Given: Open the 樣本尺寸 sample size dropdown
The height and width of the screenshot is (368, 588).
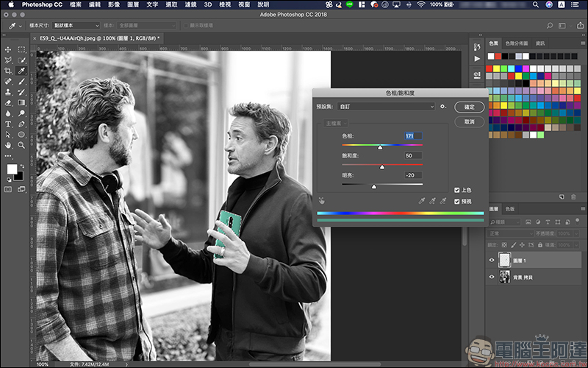Looking at the screenshot, I should 76,26.
